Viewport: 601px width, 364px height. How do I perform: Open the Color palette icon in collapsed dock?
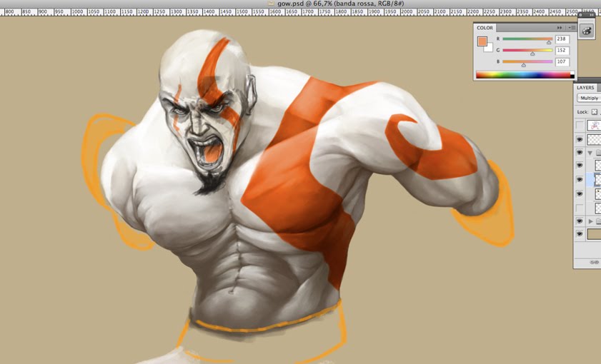point(587,31)
